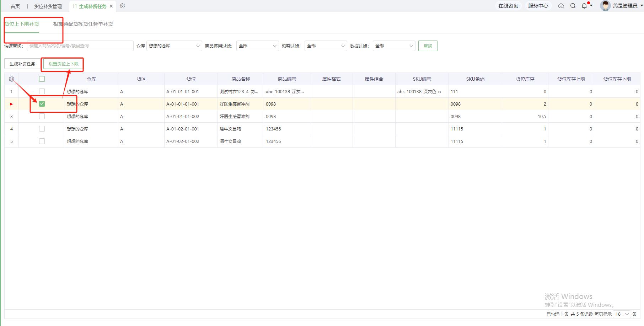
Task: Expand 商品停用过滤 dropdown
Action: coord(257,46)
